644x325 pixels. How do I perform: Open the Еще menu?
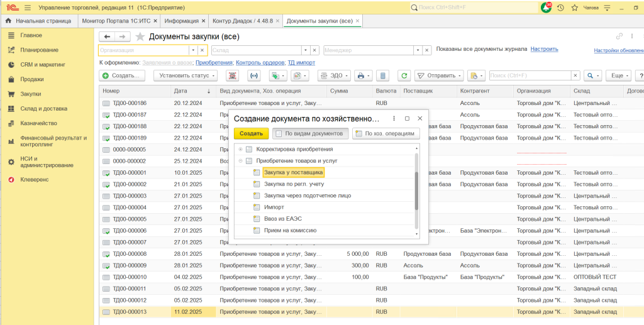[x=619, y=75]
